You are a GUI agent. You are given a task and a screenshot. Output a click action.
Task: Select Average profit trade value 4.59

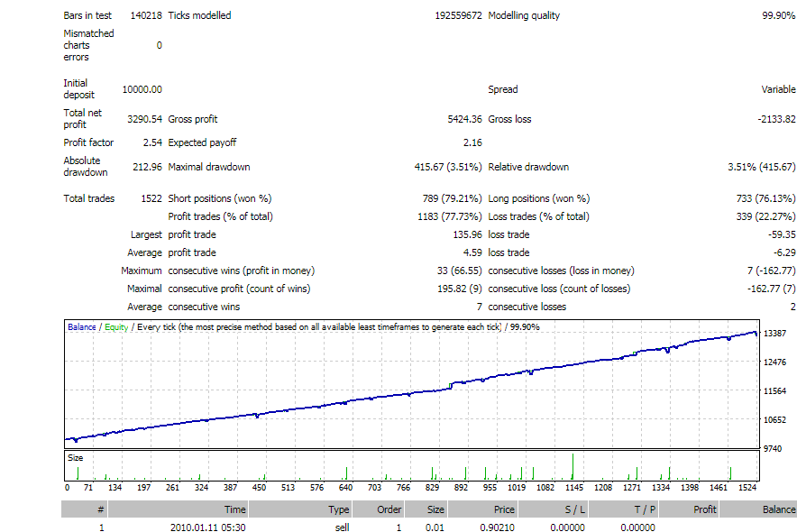(x=472, y=252)
